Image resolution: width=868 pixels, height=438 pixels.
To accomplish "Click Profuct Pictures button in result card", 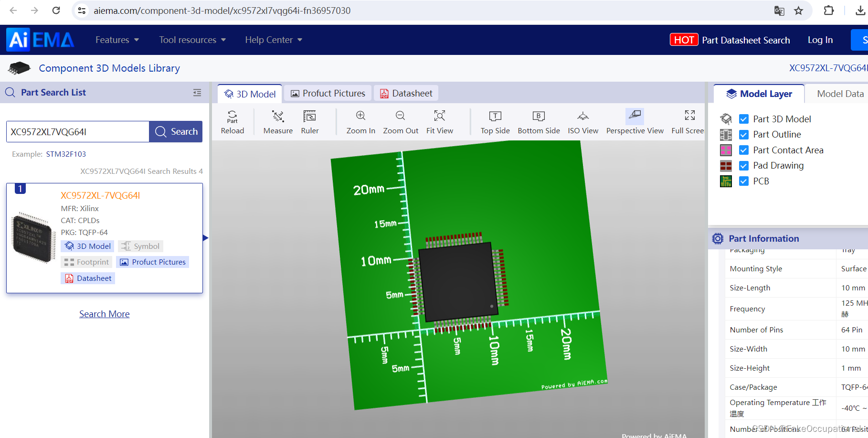I will point(152,262).
